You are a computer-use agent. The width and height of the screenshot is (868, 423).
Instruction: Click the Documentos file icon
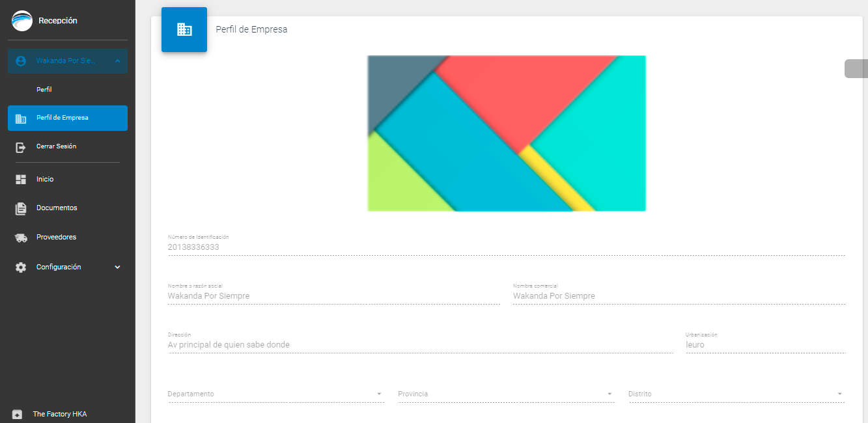click(x=21, y=208)
